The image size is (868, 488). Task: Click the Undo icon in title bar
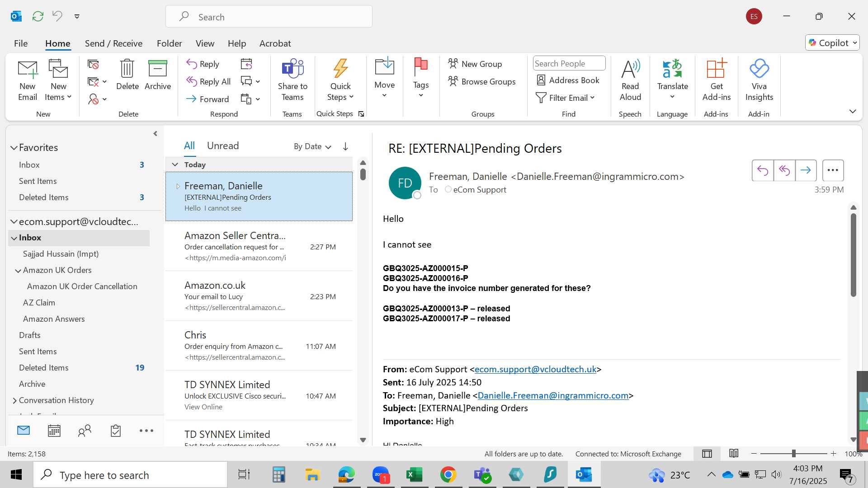(57, 16)
